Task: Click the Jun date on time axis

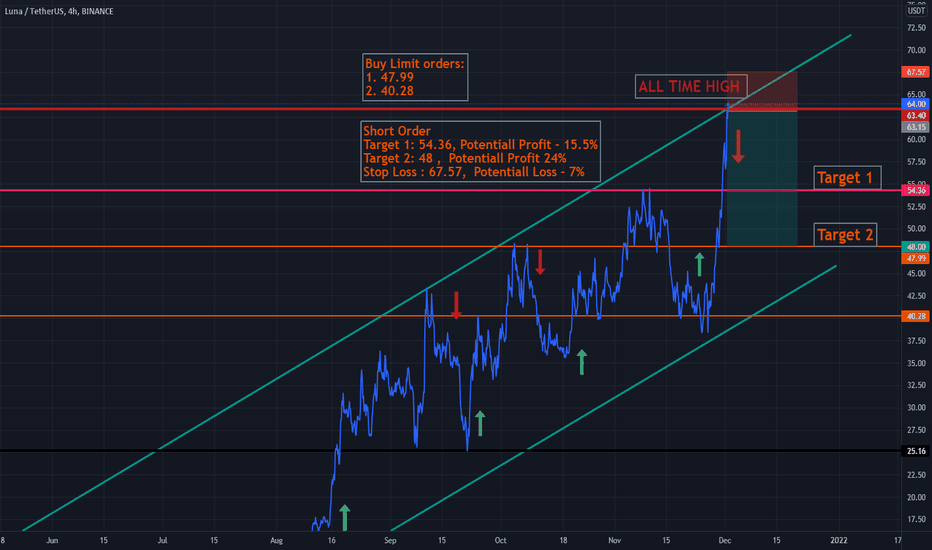Action: click(x=52, y=540)
